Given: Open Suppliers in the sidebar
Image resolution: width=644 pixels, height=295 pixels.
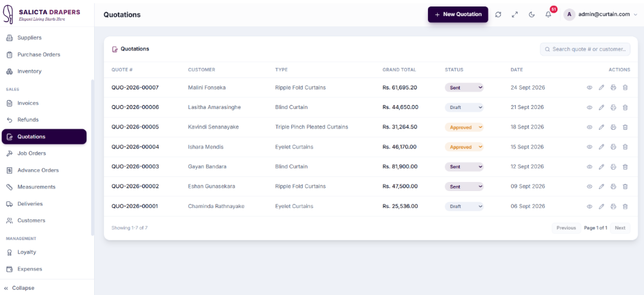Looking at the screenshot, I should (44, 38).
